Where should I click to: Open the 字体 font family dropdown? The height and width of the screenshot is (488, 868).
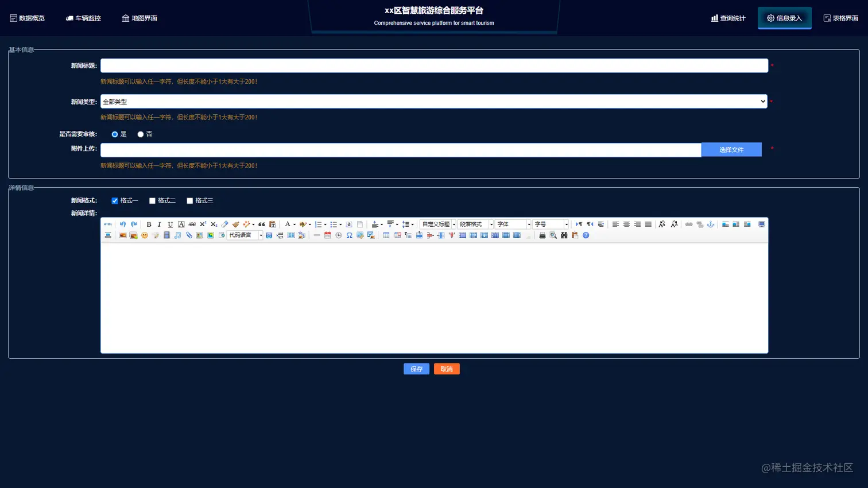tap(513, 224)
